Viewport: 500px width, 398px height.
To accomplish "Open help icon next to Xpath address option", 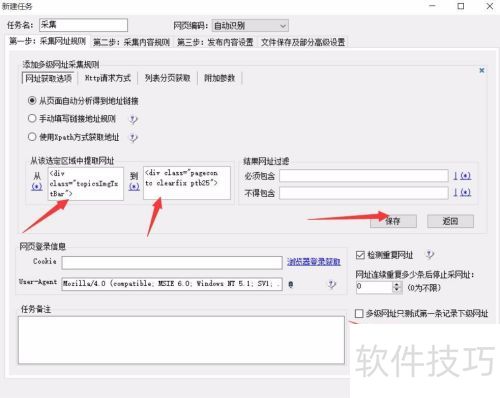I will click(x=133, y=137).
